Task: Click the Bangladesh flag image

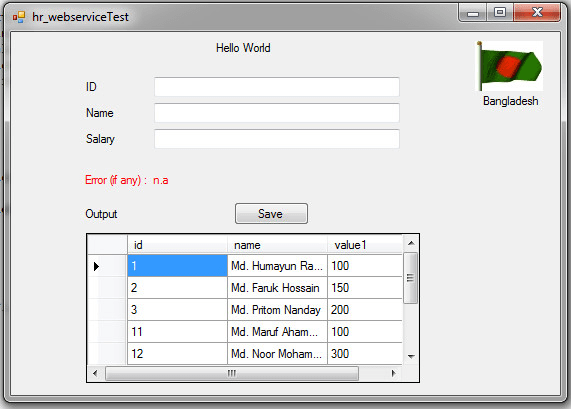Action: click(510, 66)
